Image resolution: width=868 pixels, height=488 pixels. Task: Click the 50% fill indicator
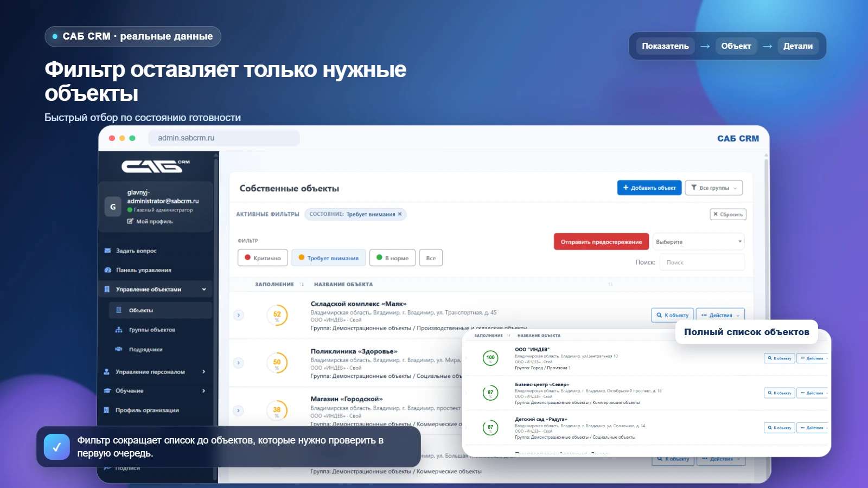[277, 363]
